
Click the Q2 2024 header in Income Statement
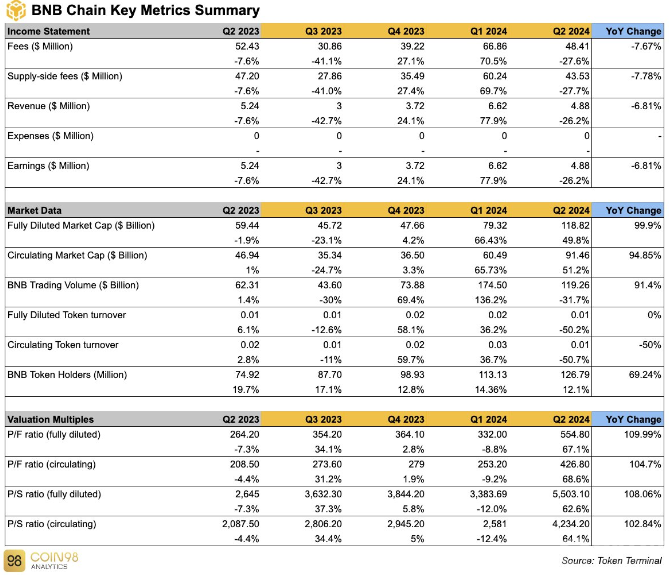pyautogui.click(x=571, y=31)
